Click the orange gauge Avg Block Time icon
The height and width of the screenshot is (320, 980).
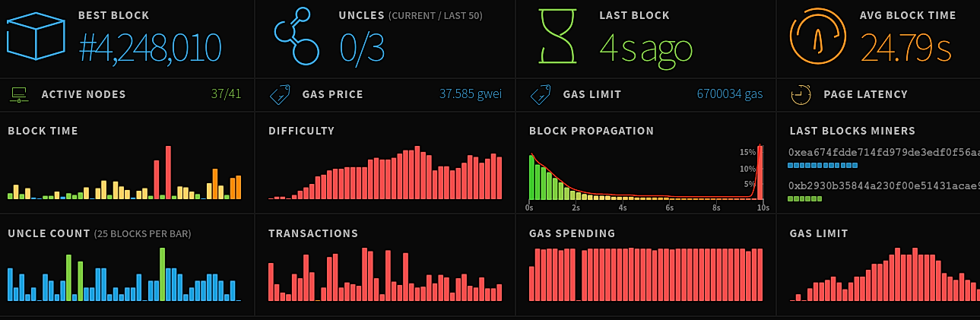pyautogui.click(x=820, y=36)
